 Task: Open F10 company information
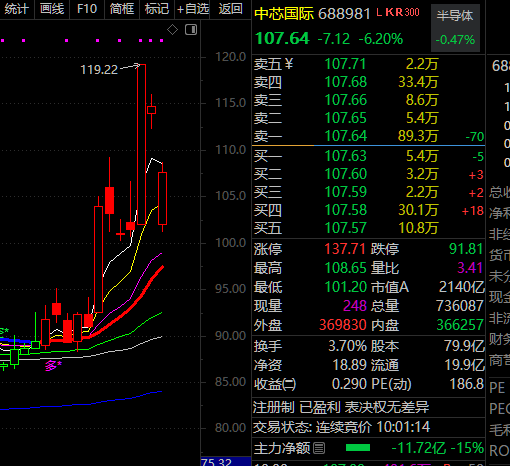point(87,9)
